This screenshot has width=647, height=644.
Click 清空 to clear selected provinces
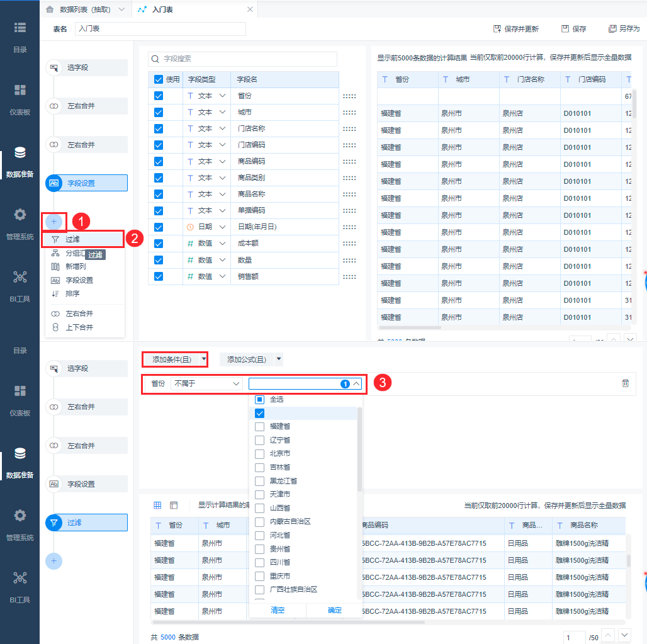coord(278,610)
